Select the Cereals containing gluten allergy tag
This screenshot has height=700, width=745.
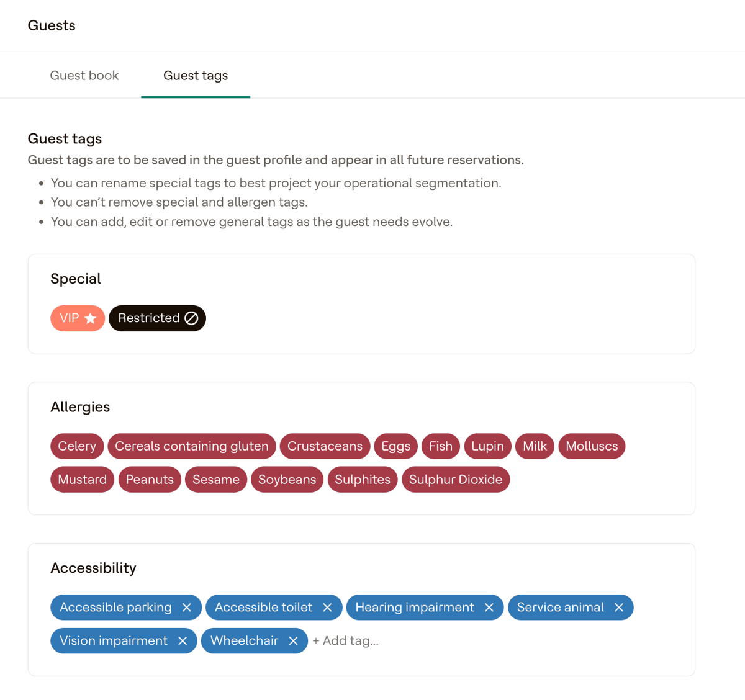click(191, 446)
